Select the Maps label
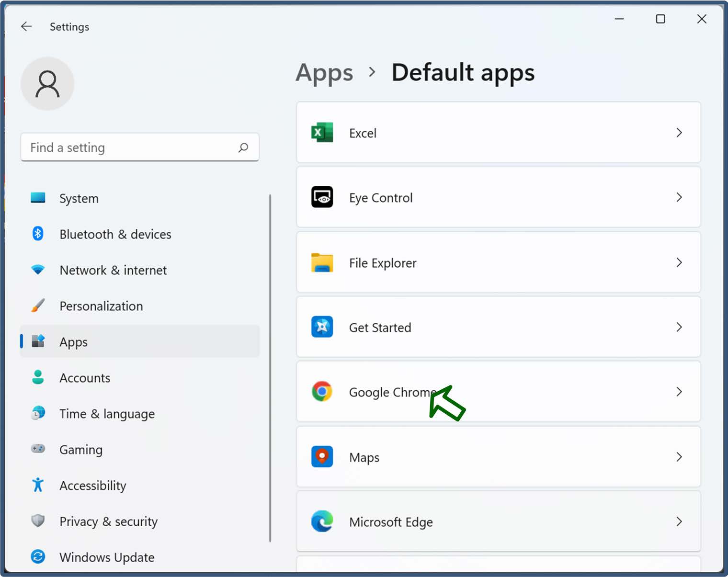Image resolution: width=728 pixels, height=577 pixels. pyautogui.click(x=364, y=458)
